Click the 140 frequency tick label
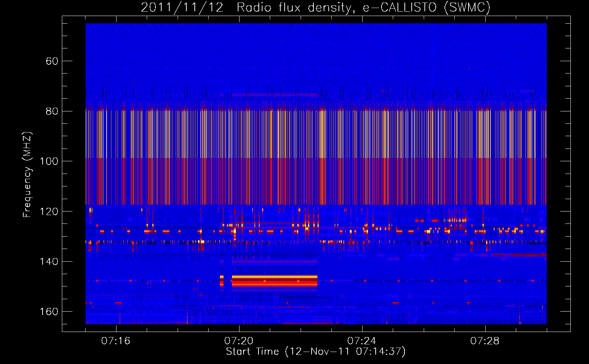Viewport: 589px width, 364px height. [49, 262]
